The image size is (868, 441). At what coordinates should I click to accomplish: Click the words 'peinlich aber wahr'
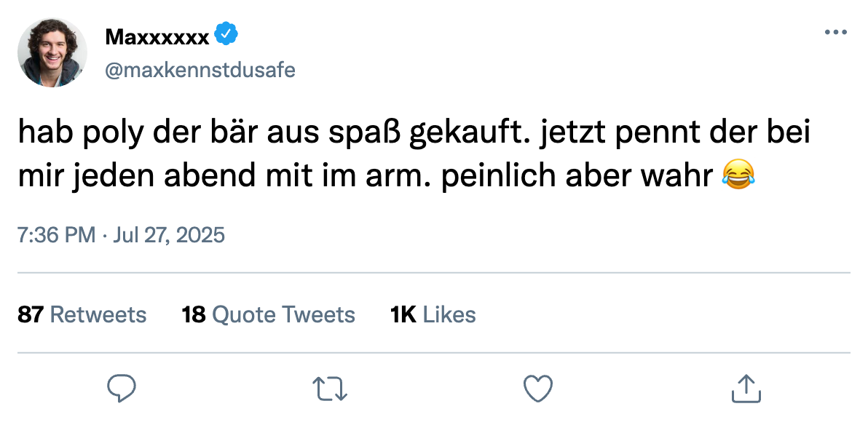point(577,176)
